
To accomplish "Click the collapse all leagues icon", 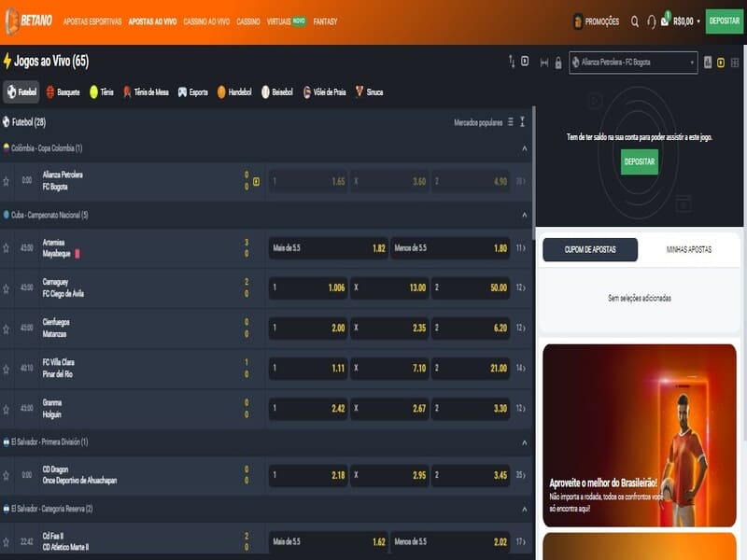I will [522, 122].
